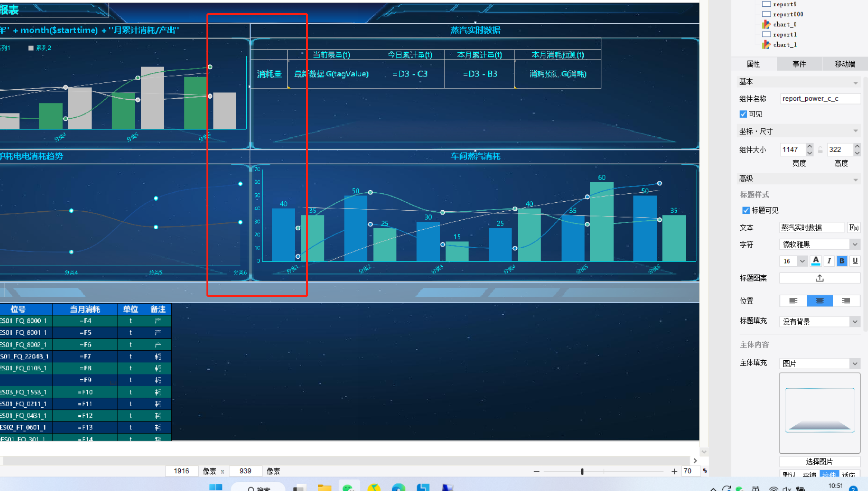
Task: Open the 属性 properties tab
Action: point(753,64)
